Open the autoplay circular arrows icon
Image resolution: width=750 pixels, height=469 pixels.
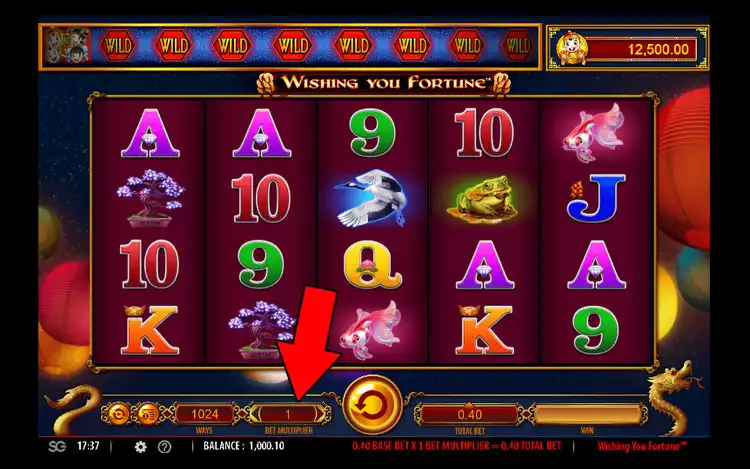(x=117, y=414)
